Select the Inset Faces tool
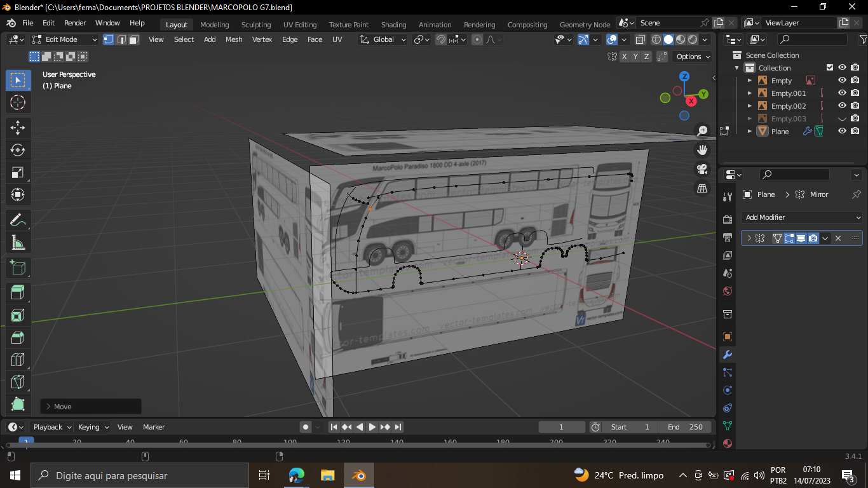This screenshot has width=868, height=488. (x=18, y=315)
